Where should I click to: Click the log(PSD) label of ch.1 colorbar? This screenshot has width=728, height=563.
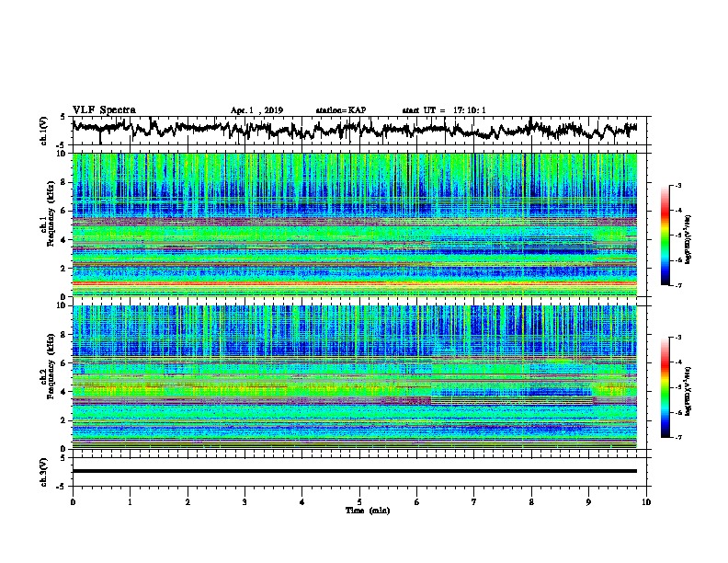point(688,240)
